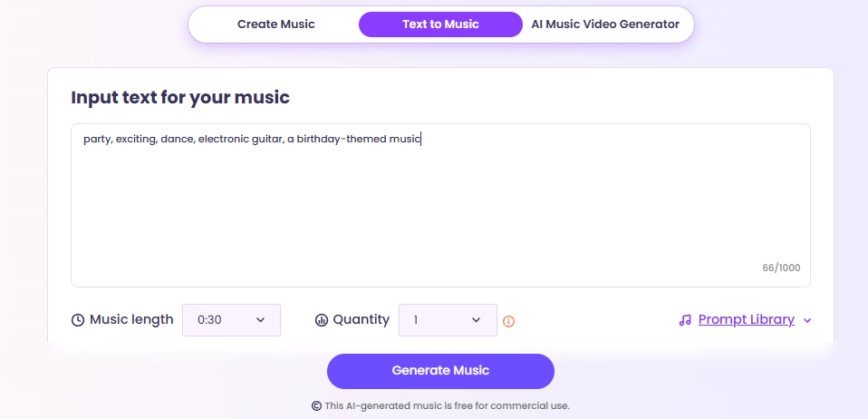The image size is (868, 419).
Task: Open the AI Music Video Generator tab
Action: pos(605,24)
